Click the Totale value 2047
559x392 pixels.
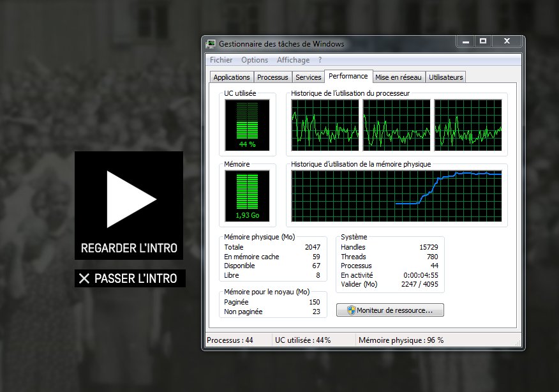(x=313, y=247)
